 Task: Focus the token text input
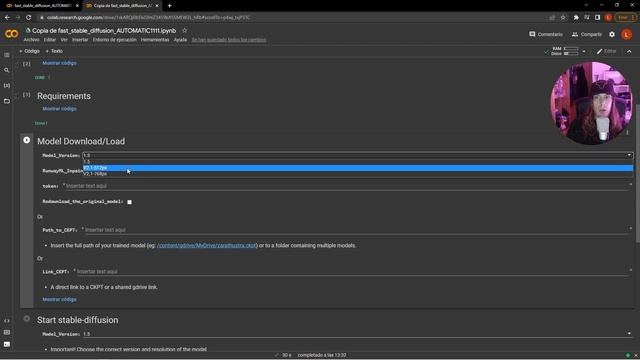coord(347,186)
